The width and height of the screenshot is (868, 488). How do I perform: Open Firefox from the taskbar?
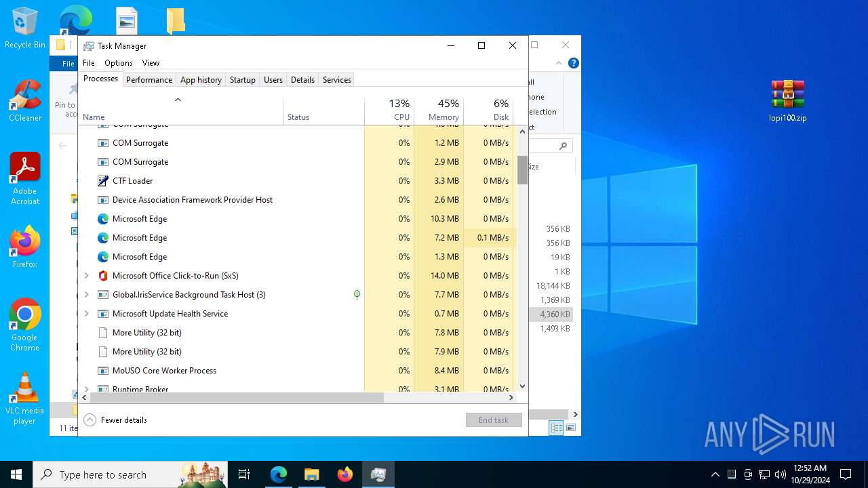pos(344,474)
